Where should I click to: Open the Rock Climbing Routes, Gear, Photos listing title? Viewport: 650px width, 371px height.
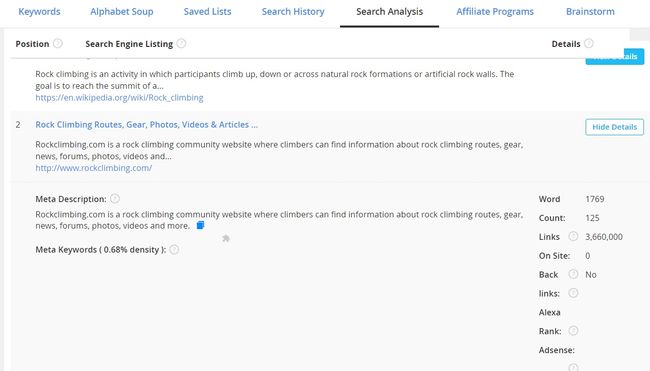click(x=146, y=125)
